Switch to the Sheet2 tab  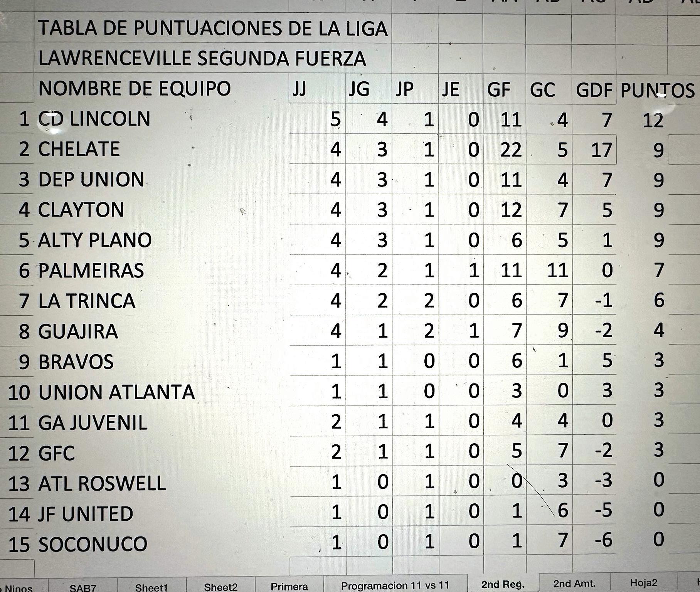coord(220,586)
